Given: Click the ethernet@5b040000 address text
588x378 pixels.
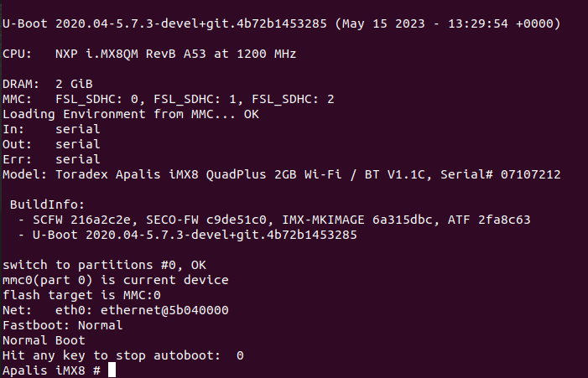Looking at the screenshot, I should click(164, 310).
